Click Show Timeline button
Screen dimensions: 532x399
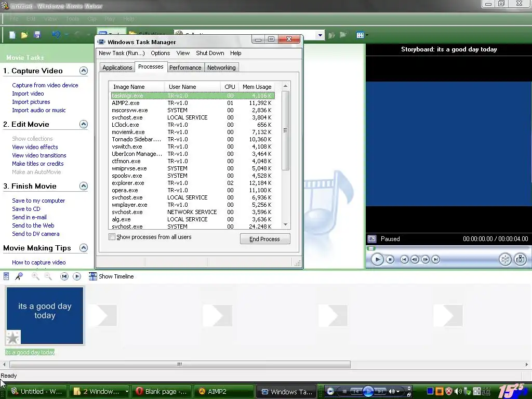click(x=111, y=276)
